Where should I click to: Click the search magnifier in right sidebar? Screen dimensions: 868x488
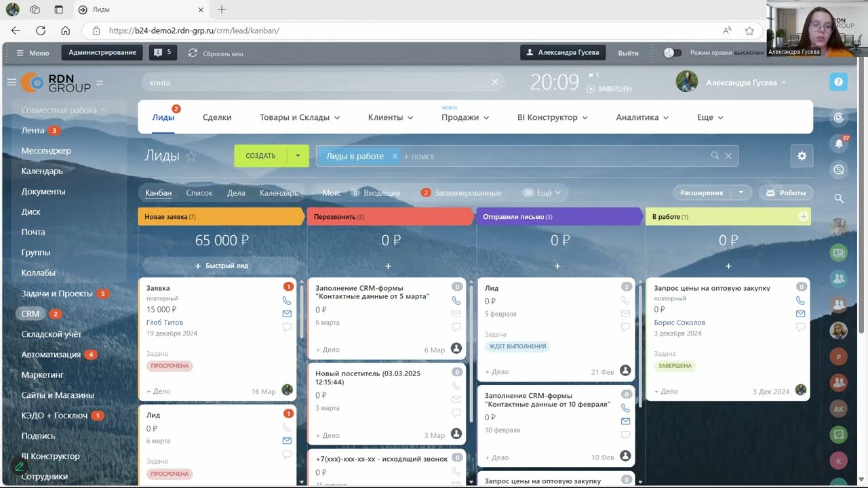coord(839,199)
